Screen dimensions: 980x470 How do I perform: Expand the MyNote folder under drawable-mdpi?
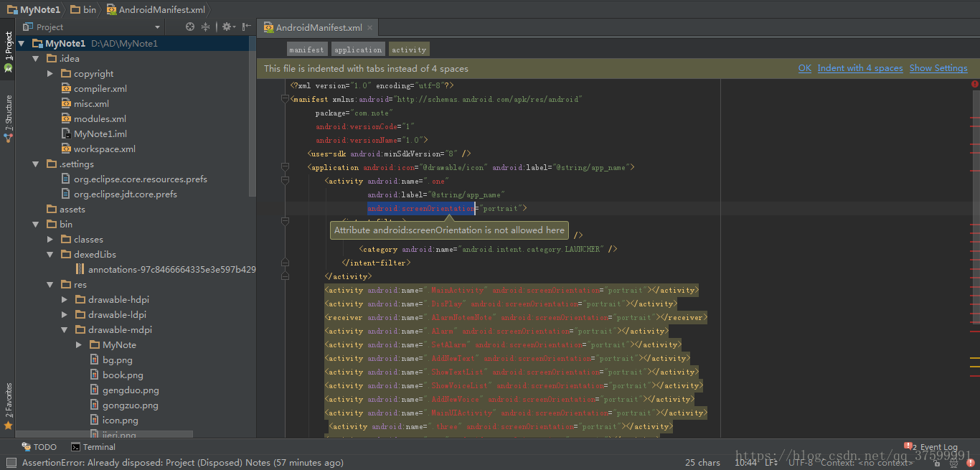point(79,345)
